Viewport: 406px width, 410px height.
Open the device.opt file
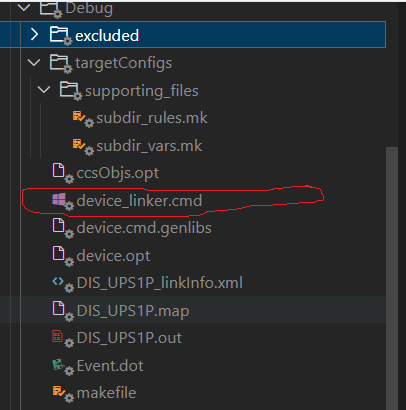pyautogui.click(x=113, y=257)
